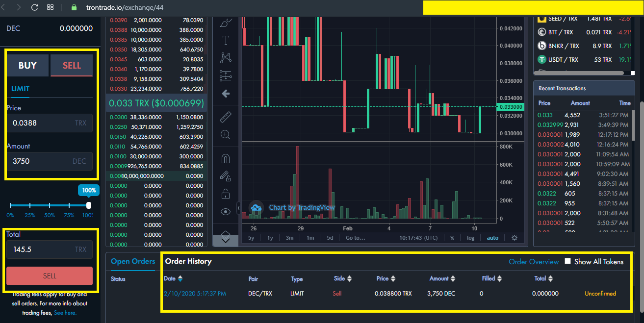644x323 pixels.
Task: Toggle auto scale on chart
Action: coord(492,238)
